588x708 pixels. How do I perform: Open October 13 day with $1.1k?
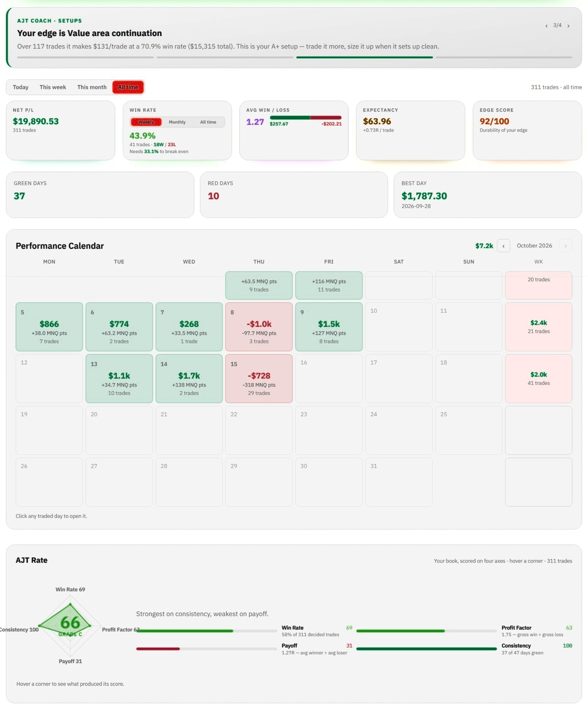point(119,379)
